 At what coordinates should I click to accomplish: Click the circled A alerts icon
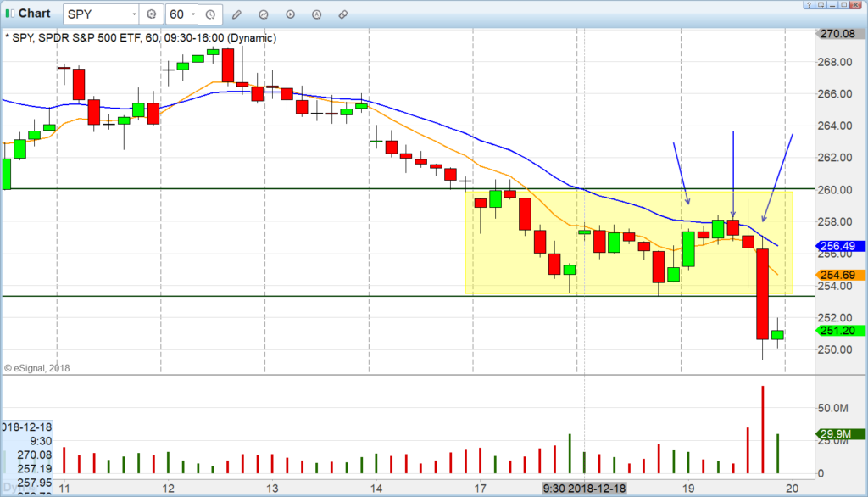317,14
